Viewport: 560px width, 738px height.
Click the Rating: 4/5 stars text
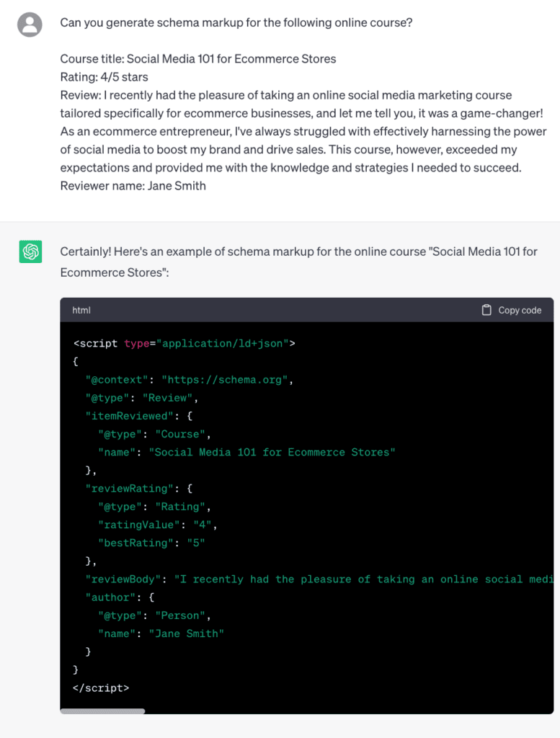click(104, 77)
